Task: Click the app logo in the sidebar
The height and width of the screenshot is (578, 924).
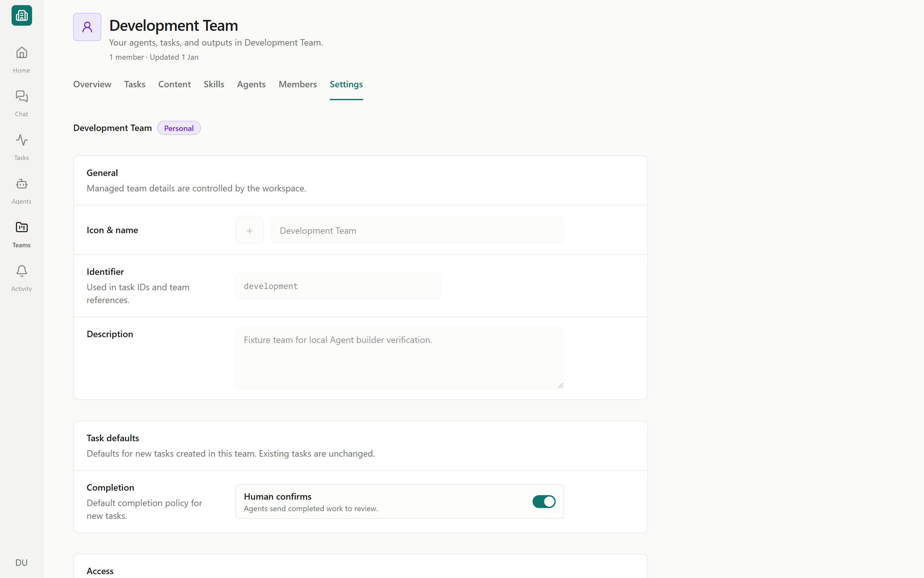Action: tap(22, 16)
